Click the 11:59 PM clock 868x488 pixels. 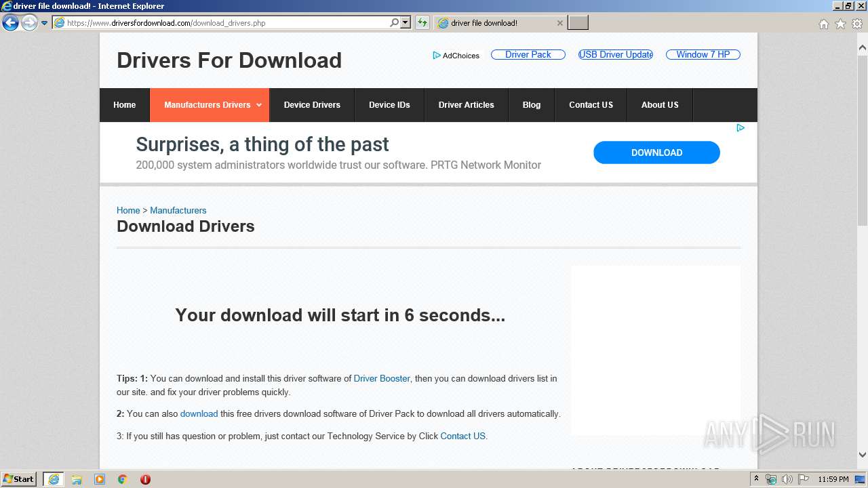click(833, 479)
